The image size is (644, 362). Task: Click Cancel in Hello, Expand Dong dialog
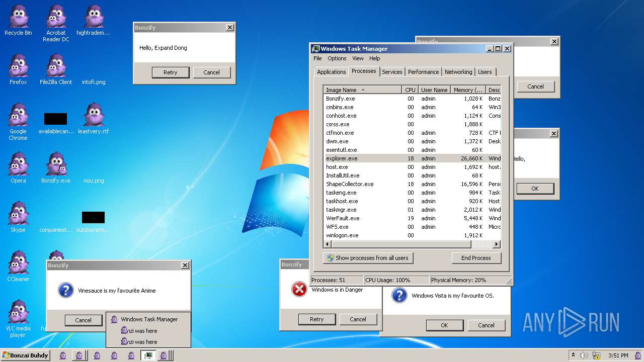212,72
